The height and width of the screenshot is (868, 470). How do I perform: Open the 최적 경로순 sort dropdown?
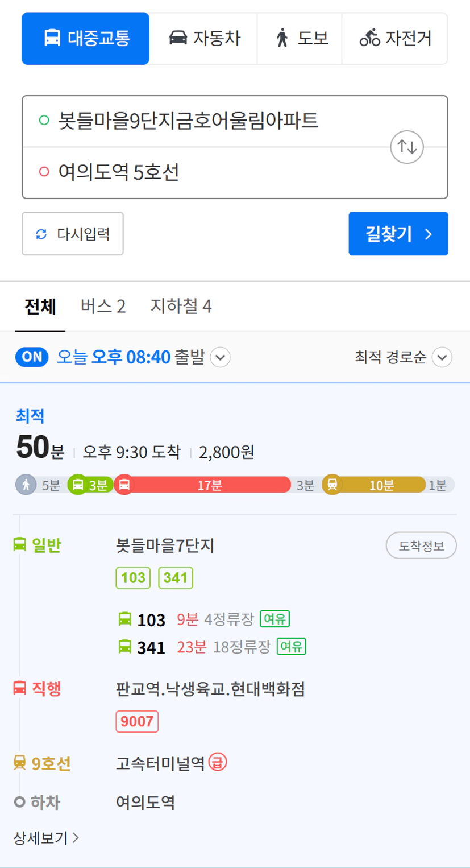(x=442, y=358)
